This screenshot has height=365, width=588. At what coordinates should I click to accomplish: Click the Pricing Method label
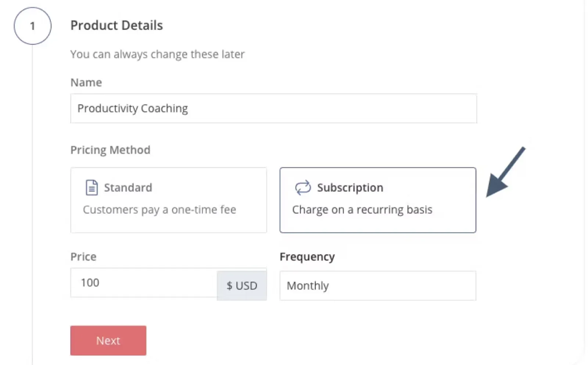[x=110, y=150]
